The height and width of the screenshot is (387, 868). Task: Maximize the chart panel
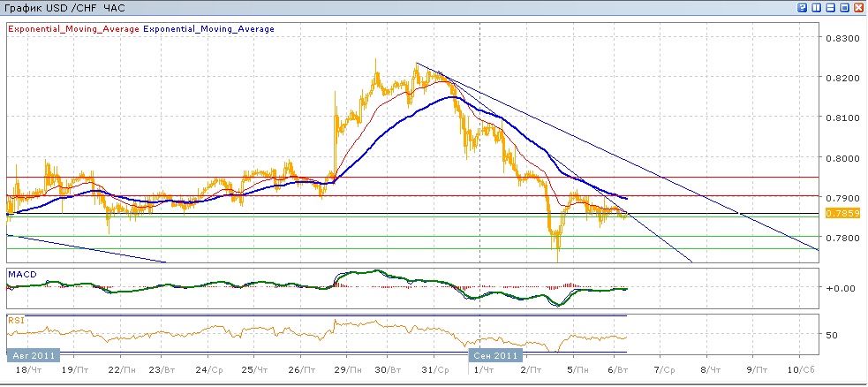pyautogui.click(x=845, y=7)
